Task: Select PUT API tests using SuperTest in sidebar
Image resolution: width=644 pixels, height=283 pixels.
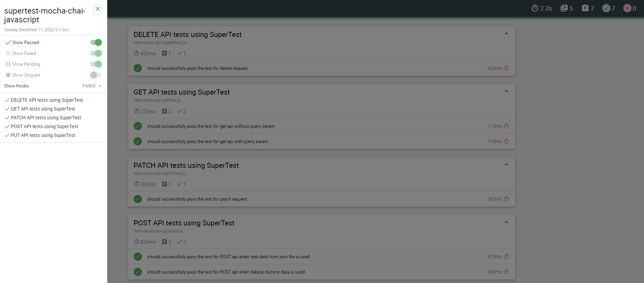Action: click(43, 135)
